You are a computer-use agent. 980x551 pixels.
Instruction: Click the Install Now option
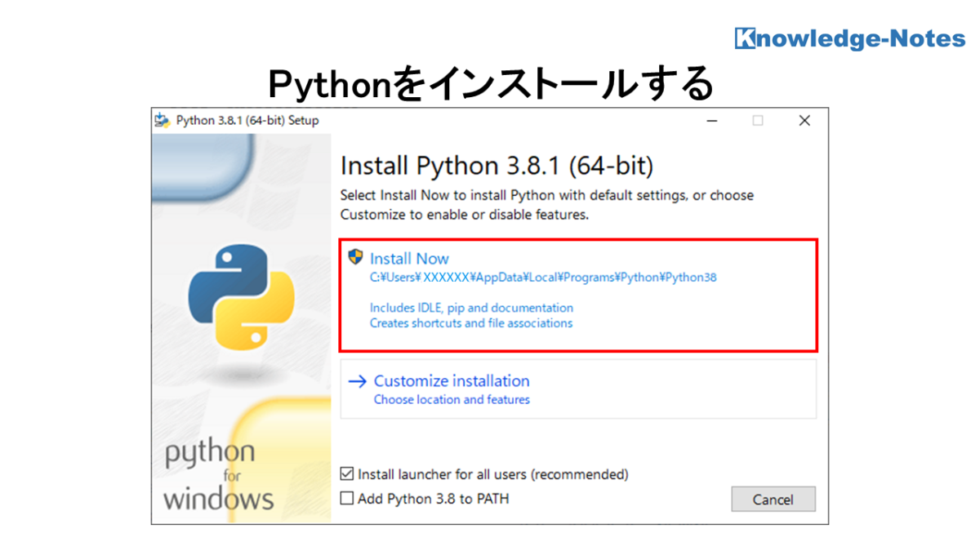(x=578, y=295)
